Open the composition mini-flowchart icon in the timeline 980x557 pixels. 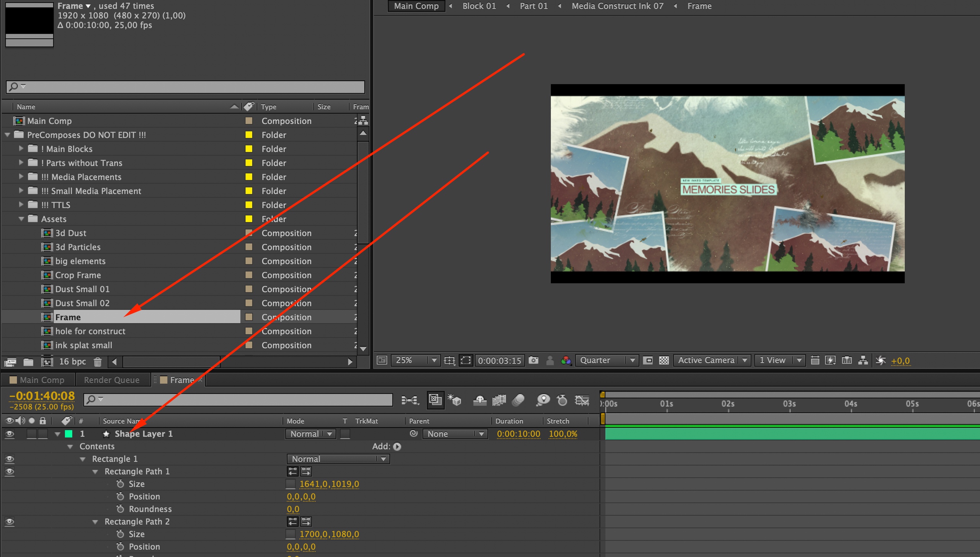410,400
